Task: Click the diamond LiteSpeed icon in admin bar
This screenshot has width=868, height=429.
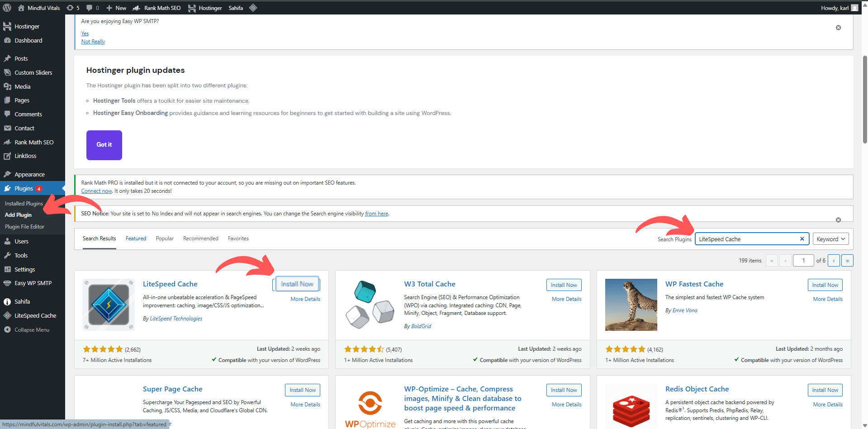Action: (253, 8)
